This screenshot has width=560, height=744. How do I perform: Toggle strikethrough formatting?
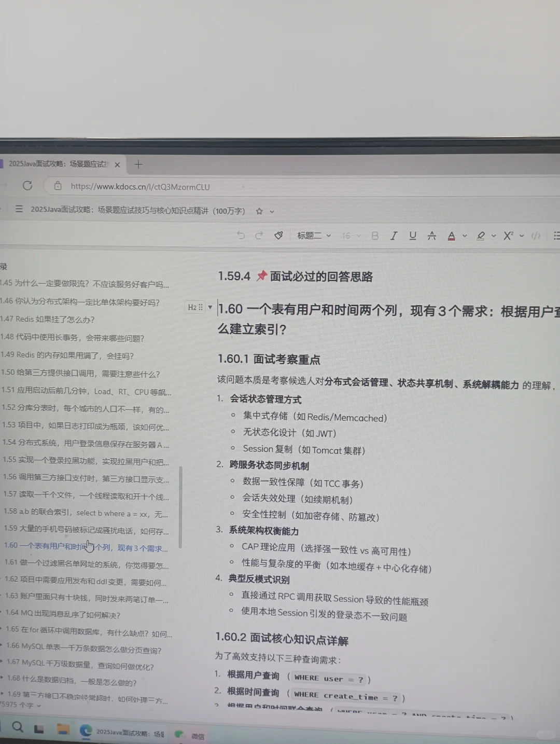(431, 236)
